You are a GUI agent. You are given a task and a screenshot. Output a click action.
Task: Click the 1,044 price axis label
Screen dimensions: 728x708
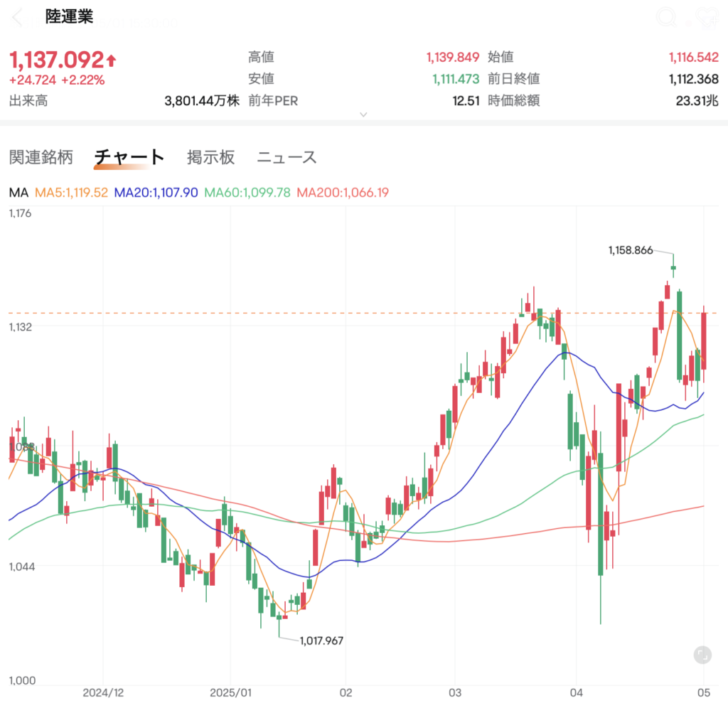tap(22, 567)
